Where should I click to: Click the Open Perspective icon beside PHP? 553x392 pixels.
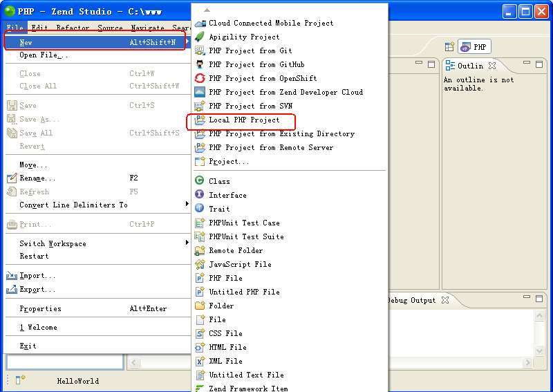pos(449,46)
